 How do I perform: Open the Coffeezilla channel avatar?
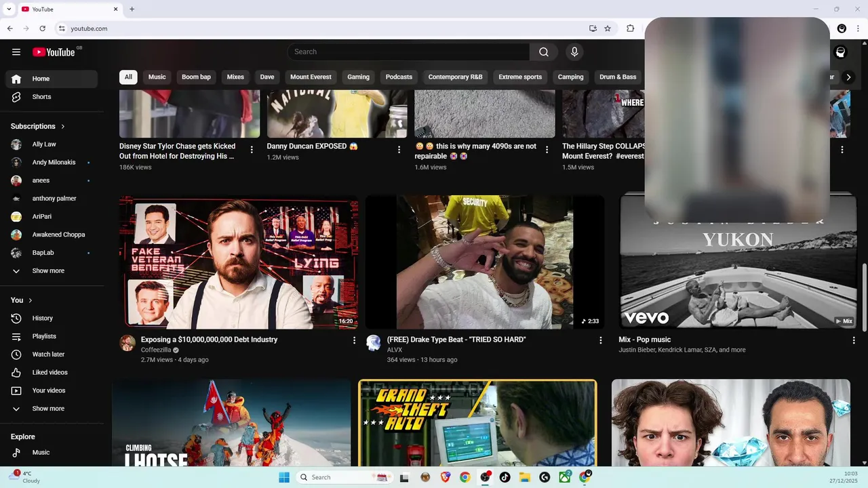[x=127, y=343]
